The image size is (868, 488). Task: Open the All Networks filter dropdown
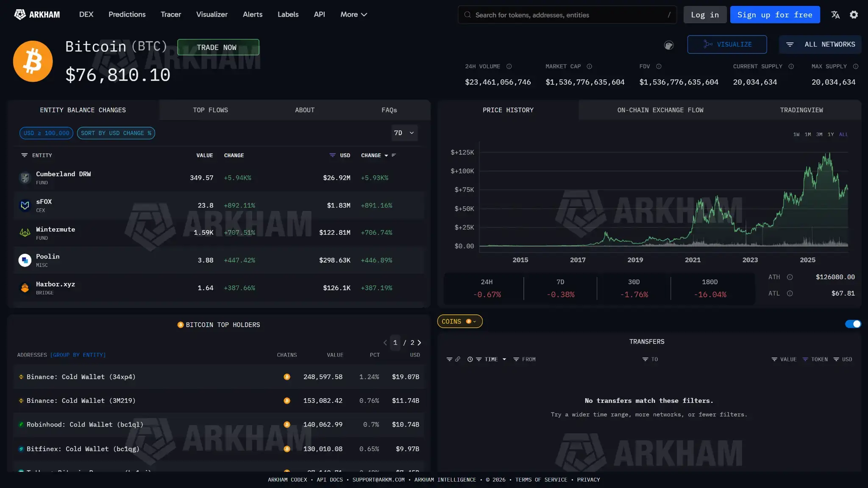pyautogui.click(x=820, y=44)
